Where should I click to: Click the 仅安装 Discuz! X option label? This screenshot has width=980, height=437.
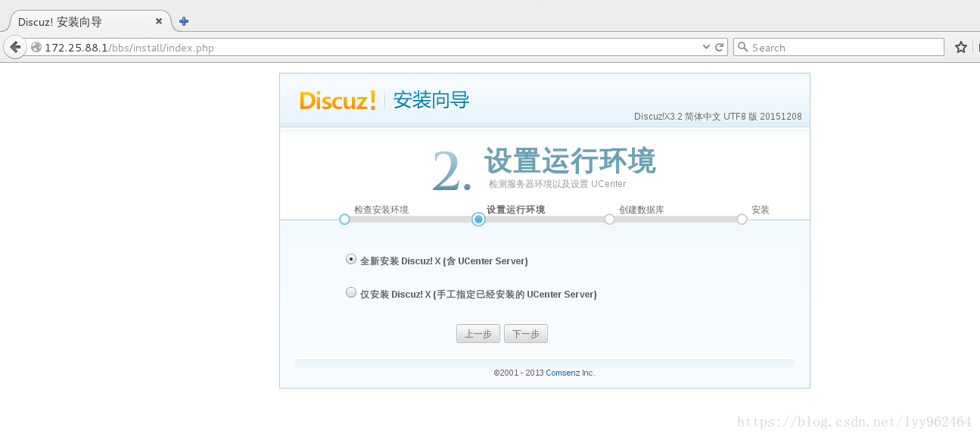478,295
